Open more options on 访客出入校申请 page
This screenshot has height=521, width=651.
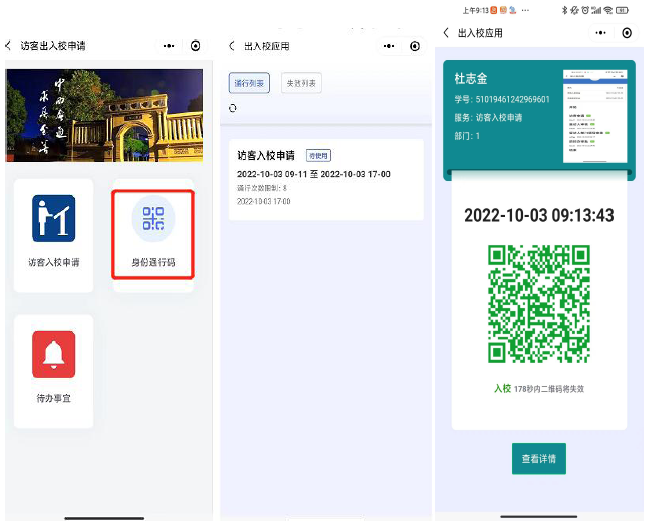click(x=169, y=46)
